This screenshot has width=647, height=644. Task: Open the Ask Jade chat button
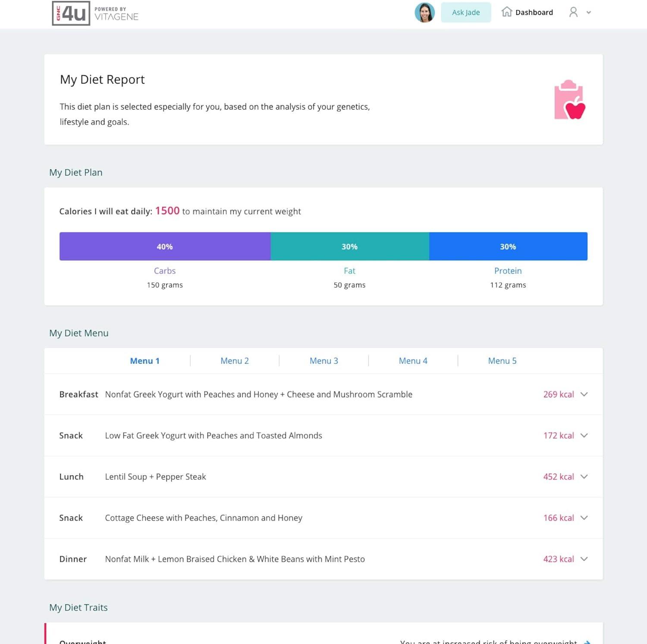tap(466, 13)
